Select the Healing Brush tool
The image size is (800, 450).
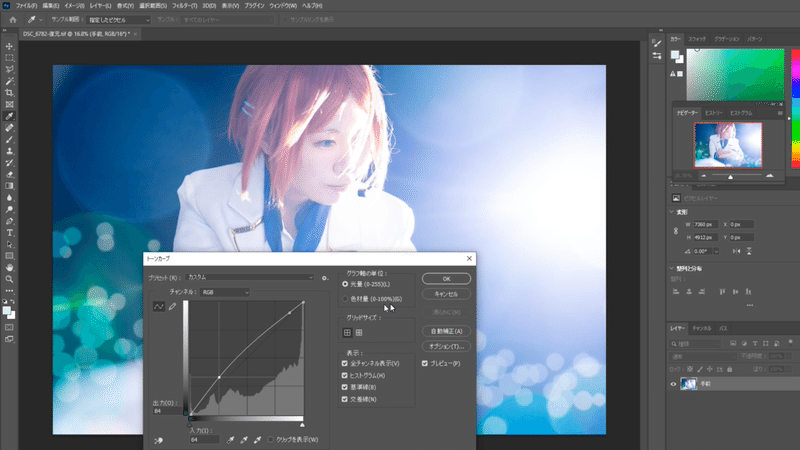tap(9, 128)
